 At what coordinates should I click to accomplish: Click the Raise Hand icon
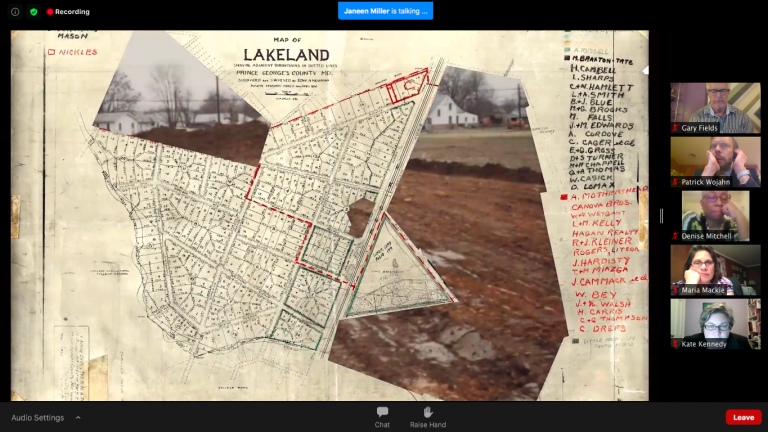coord(427,416)
